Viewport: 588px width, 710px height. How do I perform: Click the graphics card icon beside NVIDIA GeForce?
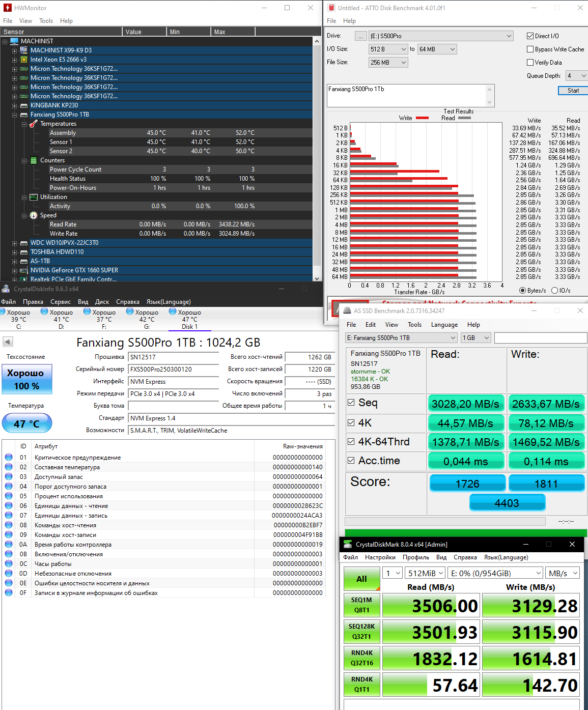point(24,270)
